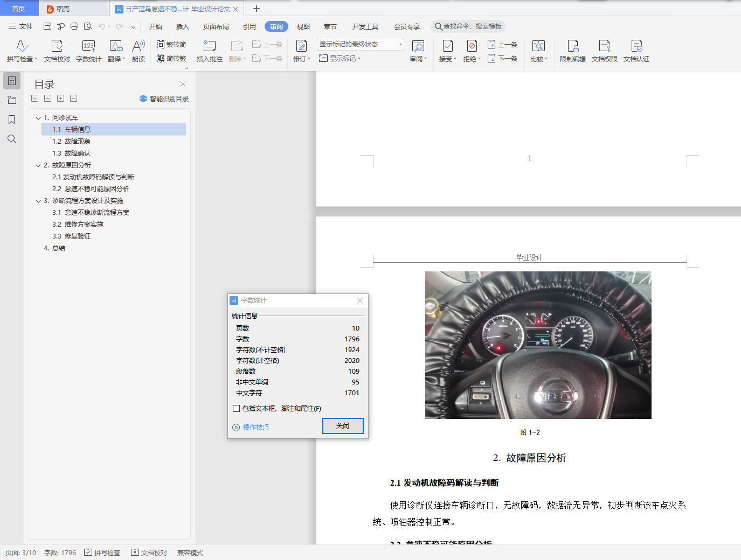The image size is (741, 560).
Task: Go to 下一条 next revision
Action: coord(502,58)
